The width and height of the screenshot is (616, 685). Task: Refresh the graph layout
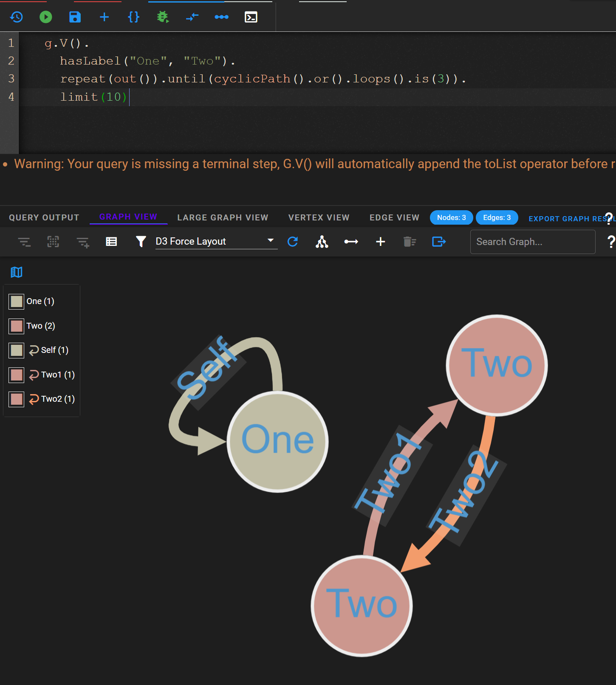293,242
